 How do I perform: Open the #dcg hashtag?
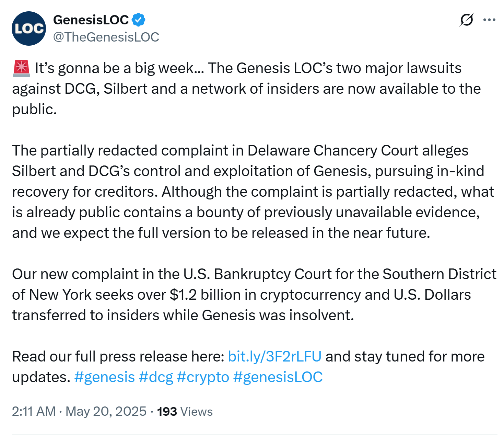coord(156,377)
